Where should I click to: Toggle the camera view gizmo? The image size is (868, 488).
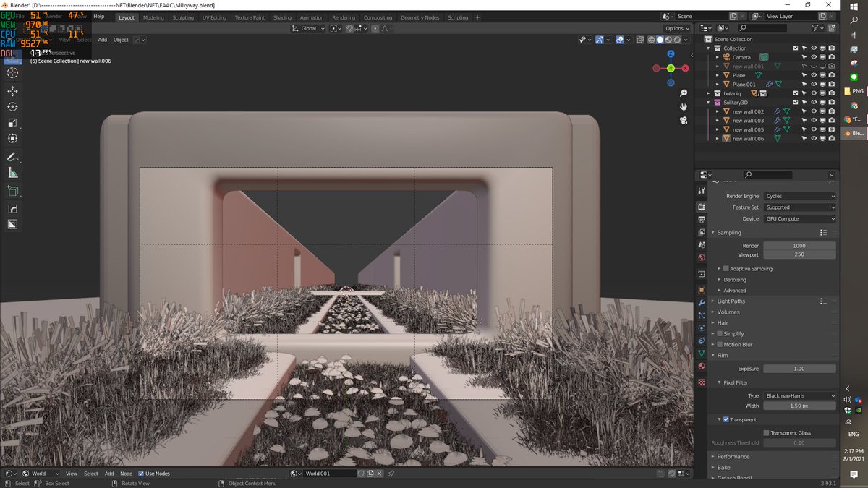[x=684, y=119]
